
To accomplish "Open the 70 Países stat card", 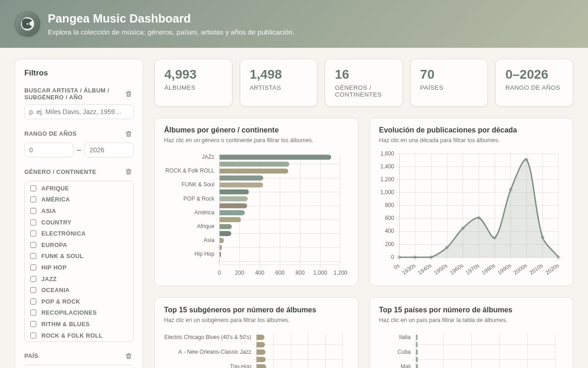I will pos(449,83).
